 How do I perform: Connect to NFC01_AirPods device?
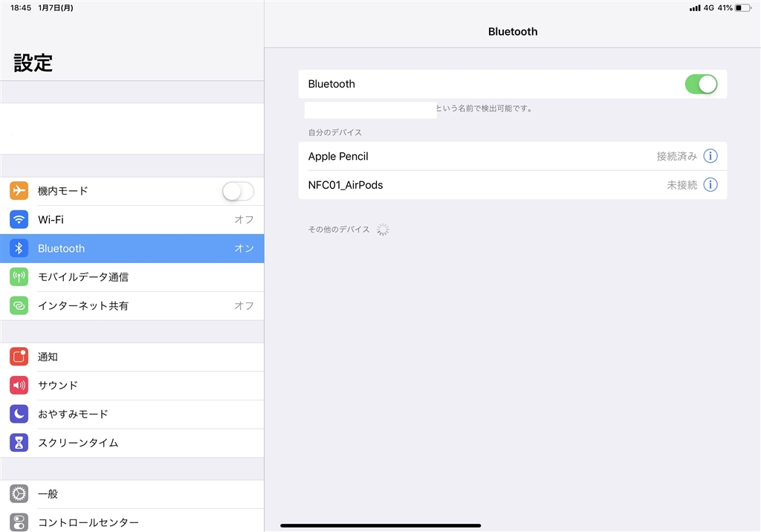pyautogui.click(x=513, y=184)
